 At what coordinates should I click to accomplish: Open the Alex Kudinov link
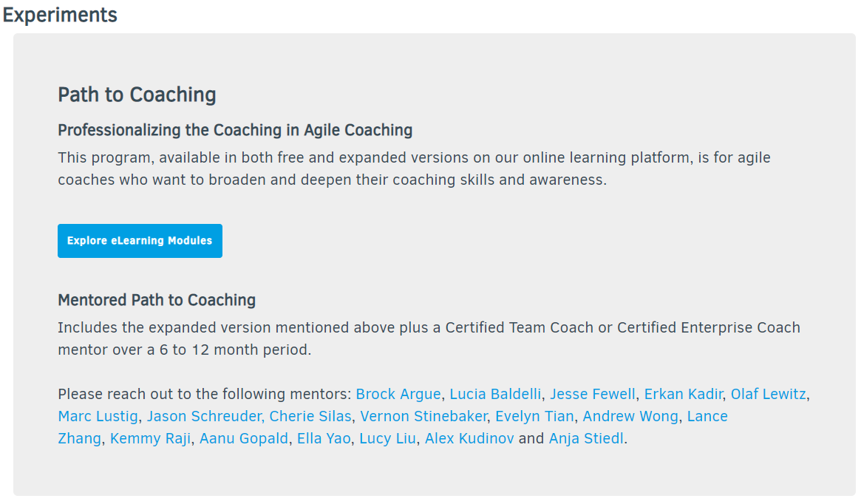469,438
